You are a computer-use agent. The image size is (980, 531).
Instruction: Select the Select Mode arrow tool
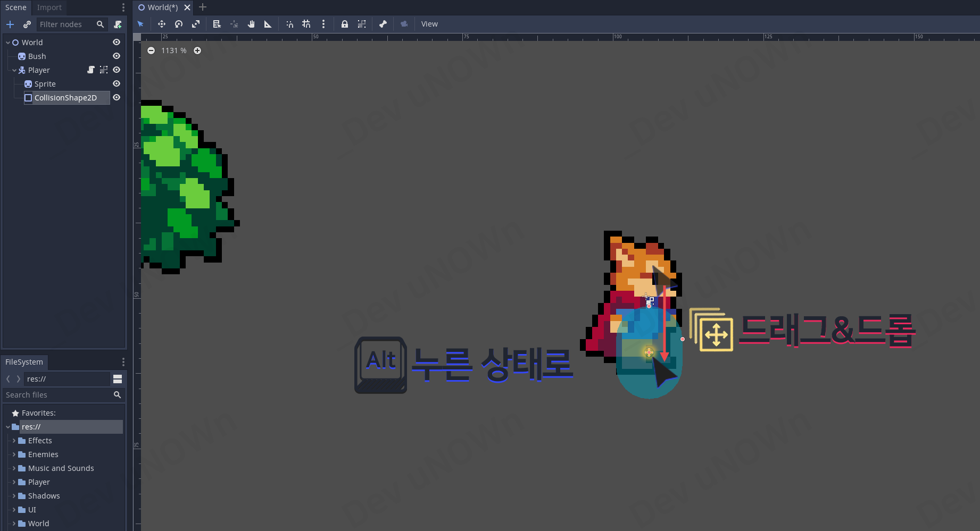[x=140, y=24]
